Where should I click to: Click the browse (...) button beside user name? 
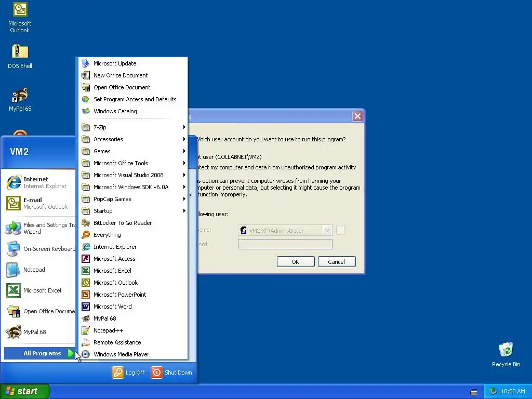click(340, 230)
